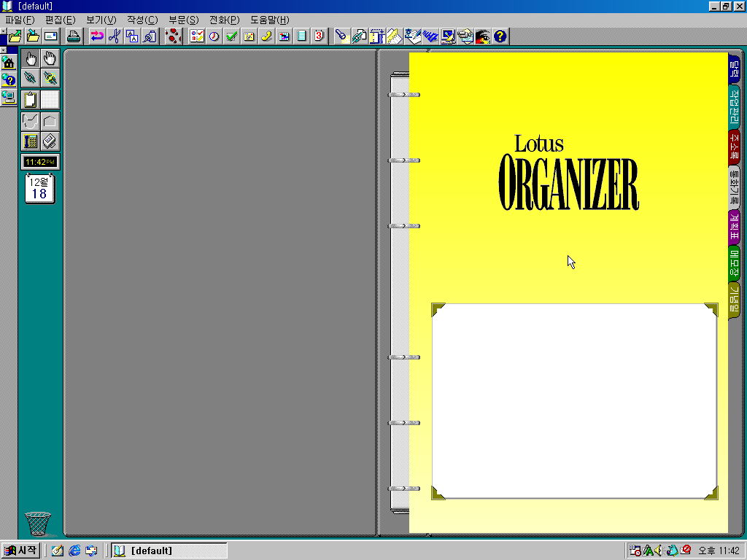Open the 파일(F) menu

tap(20, 20)
